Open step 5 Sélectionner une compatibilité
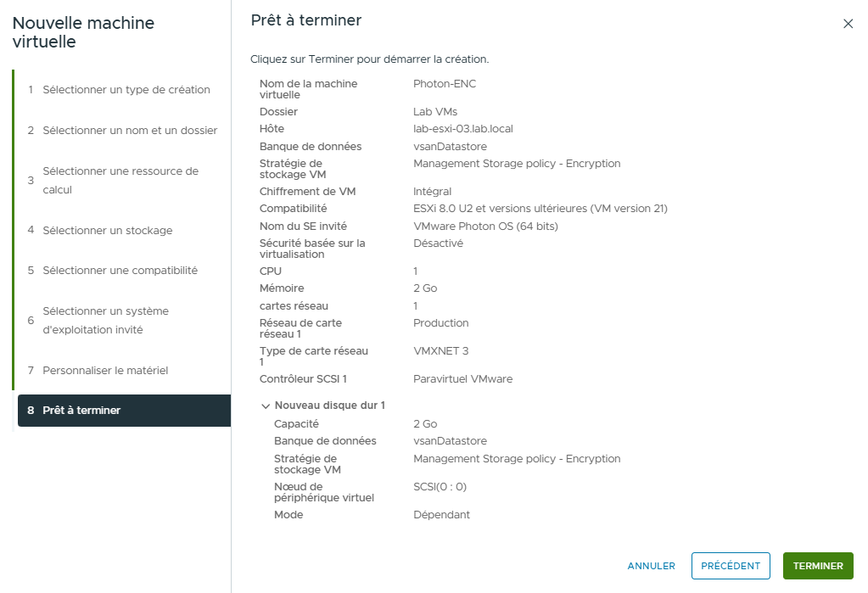The width and height of the screenshot is (868, 593). point(120,271)
